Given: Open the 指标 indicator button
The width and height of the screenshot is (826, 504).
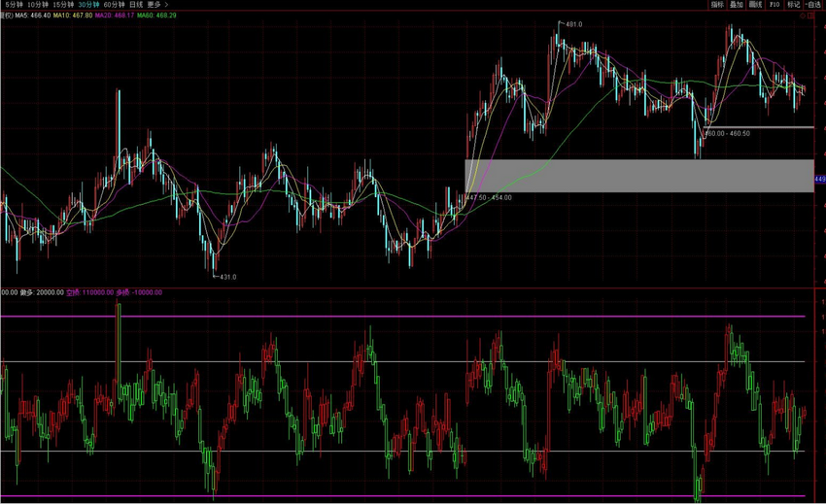Looking at the screenshot, I should click(x=717, y=5).
